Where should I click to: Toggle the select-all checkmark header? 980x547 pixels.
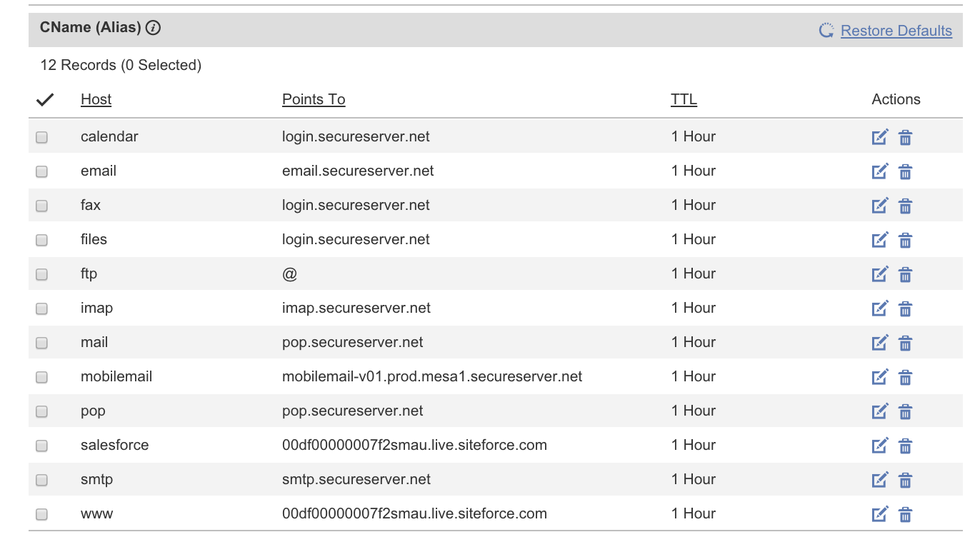click(x=45, y=100)
